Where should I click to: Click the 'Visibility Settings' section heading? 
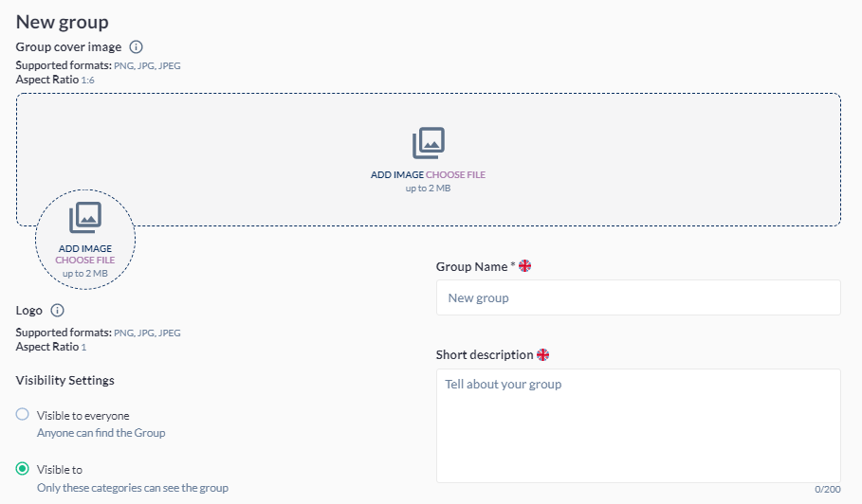pyautogui.click(x=64, y=380)
